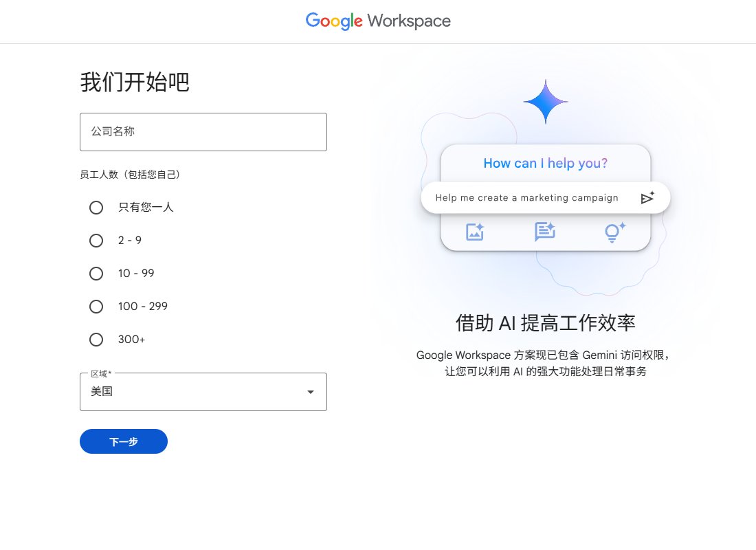Focus the 公司名称 input field

pyautogui.click(x=203, y=132)
